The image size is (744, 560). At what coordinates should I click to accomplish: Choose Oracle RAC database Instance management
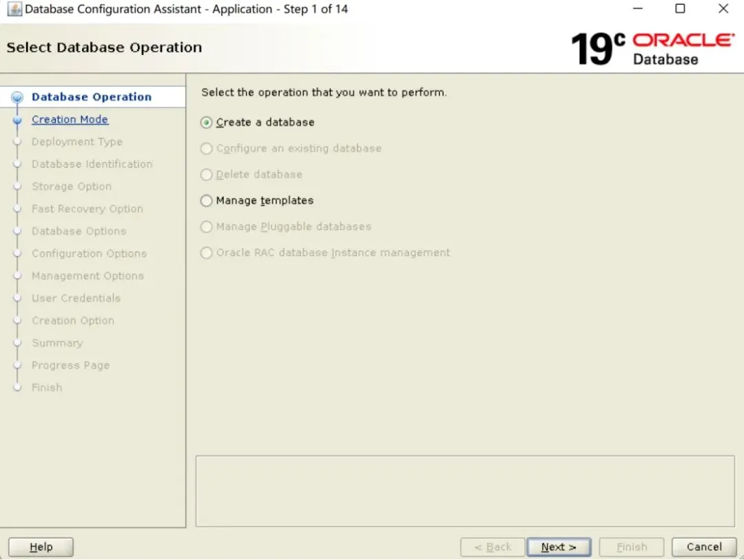tap(206, 253)
